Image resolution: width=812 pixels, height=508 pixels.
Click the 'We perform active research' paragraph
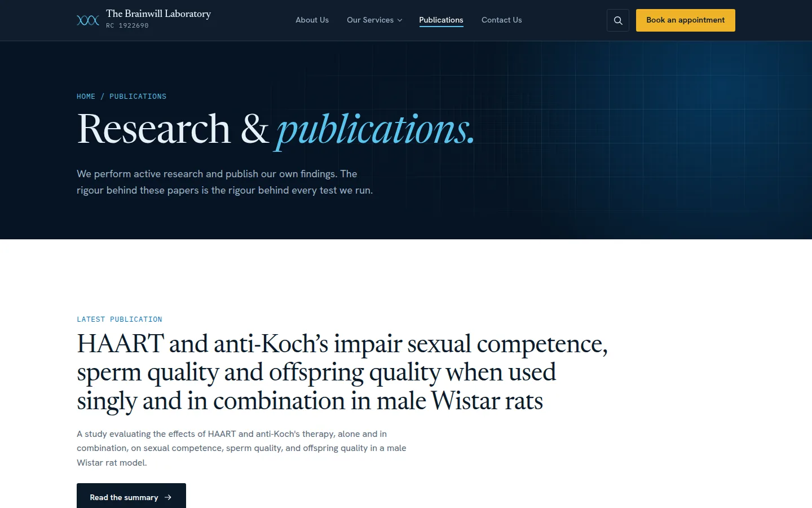[x=224, y=182]
